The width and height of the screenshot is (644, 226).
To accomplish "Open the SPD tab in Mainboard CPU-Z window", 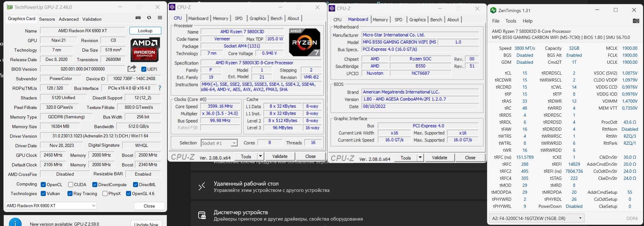I will click(x=398, y=19).
